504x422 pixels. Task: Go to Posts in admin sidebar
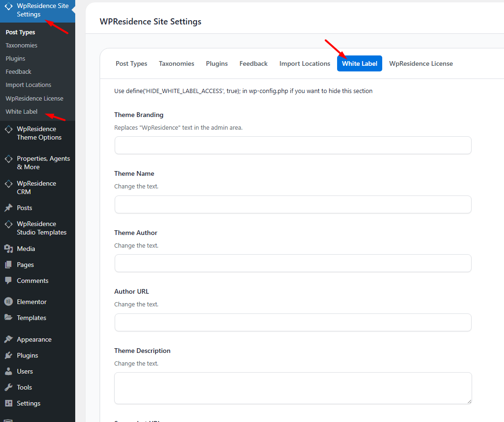(38, 208)
